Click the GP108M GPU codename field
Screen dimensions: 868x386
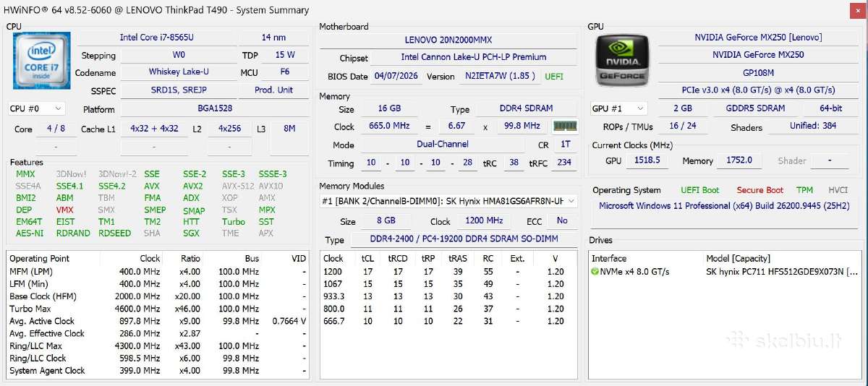(x=758, y=72)
